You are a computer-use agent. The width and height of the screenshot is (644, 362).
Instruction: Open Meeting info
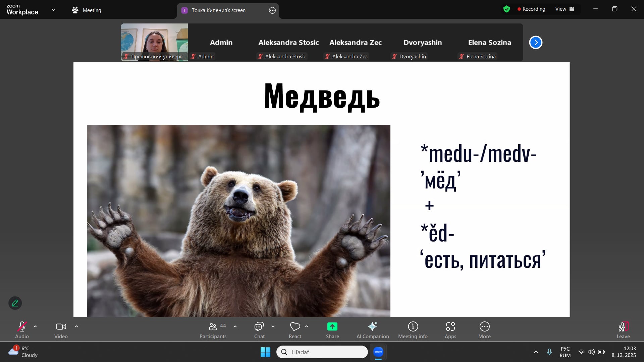(413, 330)
